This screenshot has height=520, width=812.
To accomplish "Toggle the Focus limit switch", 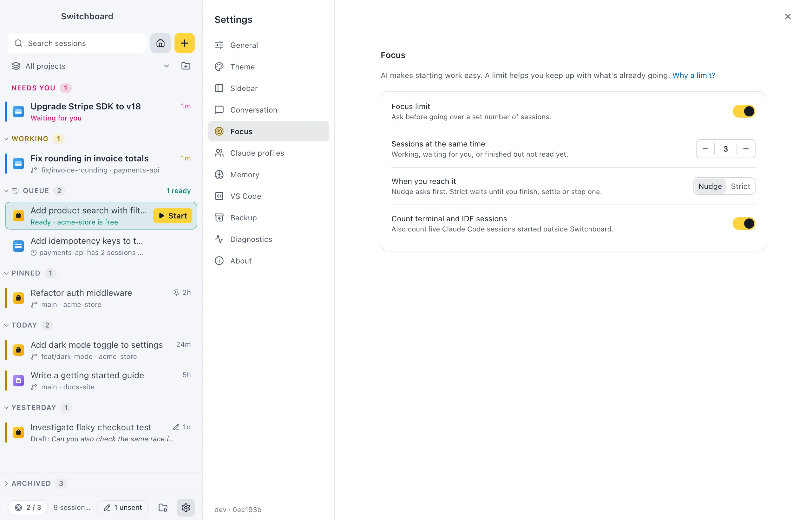I will [x=744, y=111].
